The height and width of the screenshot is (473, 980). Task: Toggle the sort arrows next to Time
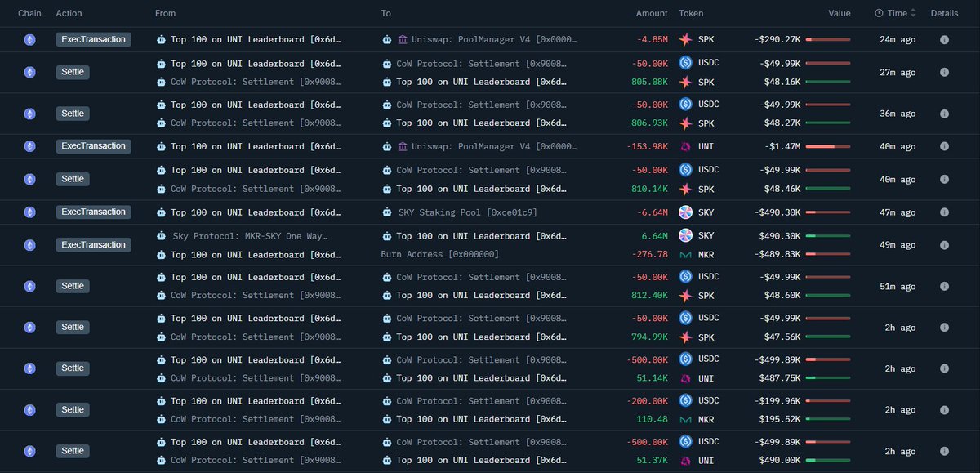(x=913, y=13)
